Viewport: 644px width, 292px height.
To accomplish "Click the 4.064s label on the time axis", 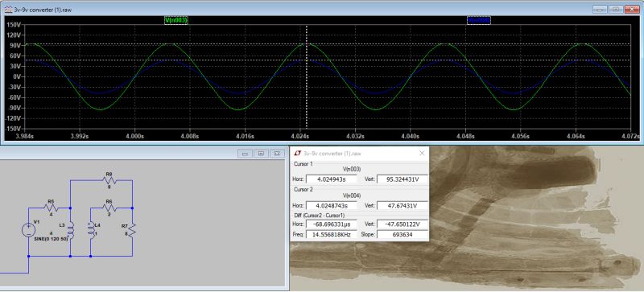I will click(x=575, y=136).
